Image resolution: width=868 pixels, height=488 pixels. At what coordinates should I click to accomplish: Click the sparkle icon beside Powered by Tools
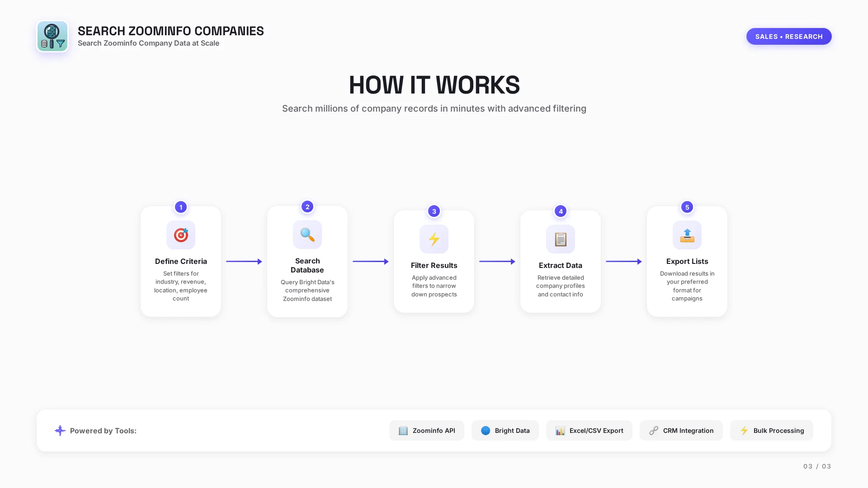pos(60,431)
